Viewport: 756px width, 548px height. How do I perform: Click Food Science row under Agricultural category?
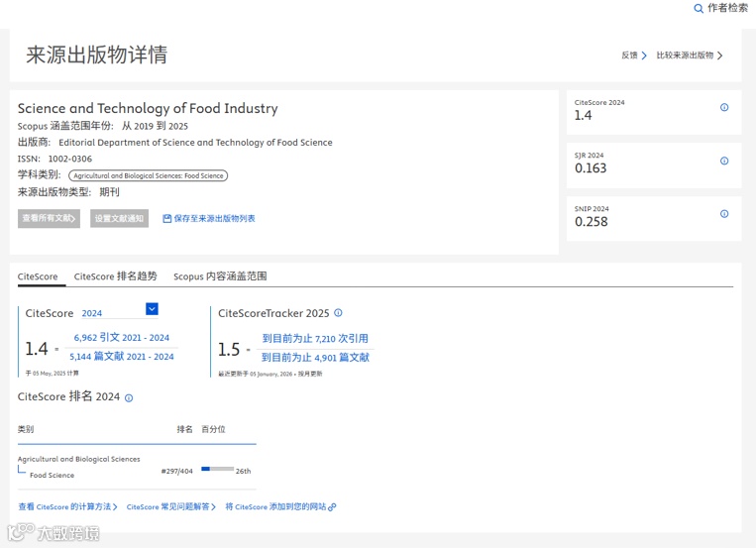click(x=53, y=475)
